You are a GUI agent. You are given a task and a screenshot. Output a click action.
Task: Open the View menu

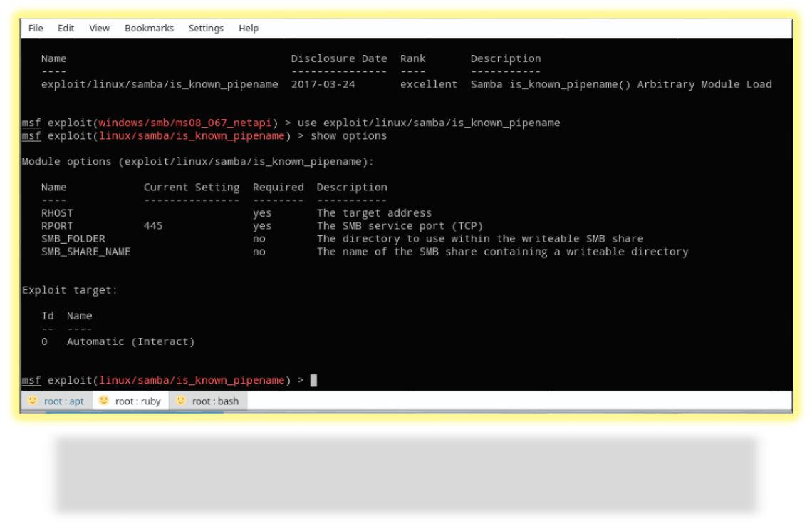99,28
